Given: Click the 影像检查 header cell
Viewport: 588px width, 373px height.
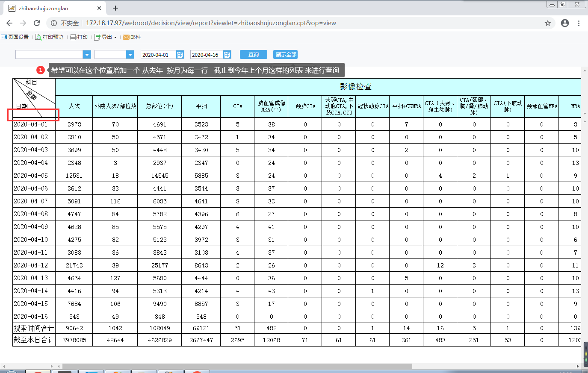Looking at the screenshot, I should 318,87.
